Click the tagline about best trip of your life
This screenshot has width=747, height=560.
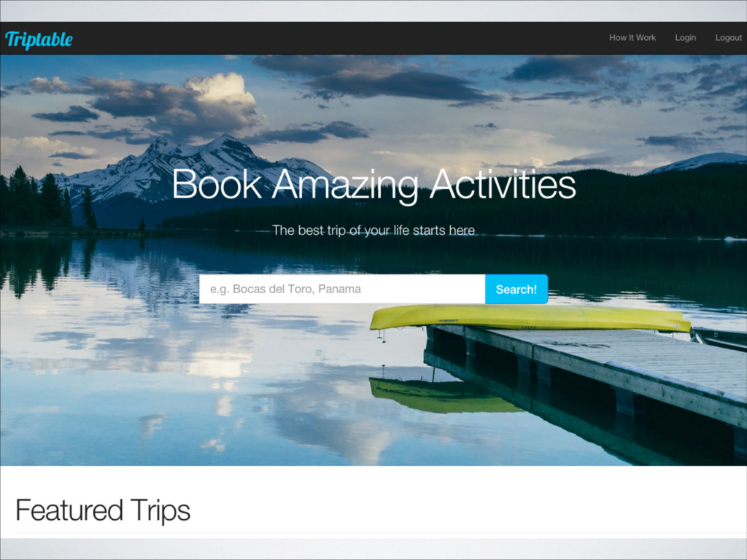(373, 230)
